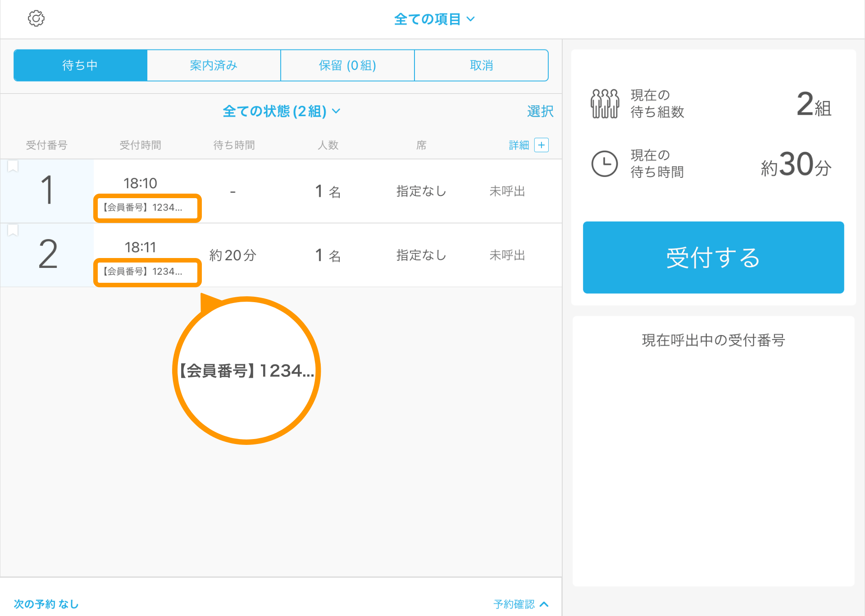Click the 詳細 link
Image resolution: width=865 pixels, height=616 pixels.
click(x=519, y=145)
